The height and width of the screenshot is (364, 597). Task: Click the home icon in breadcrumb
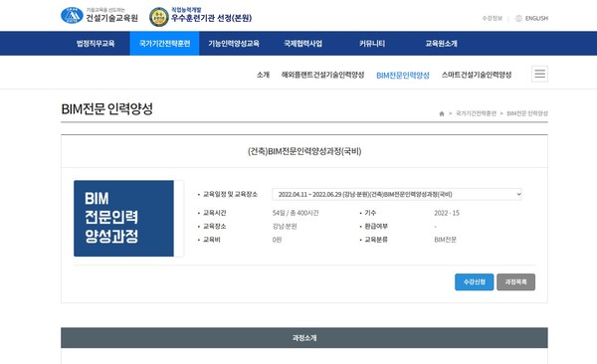pyautogui.click(x=442, y=113)
